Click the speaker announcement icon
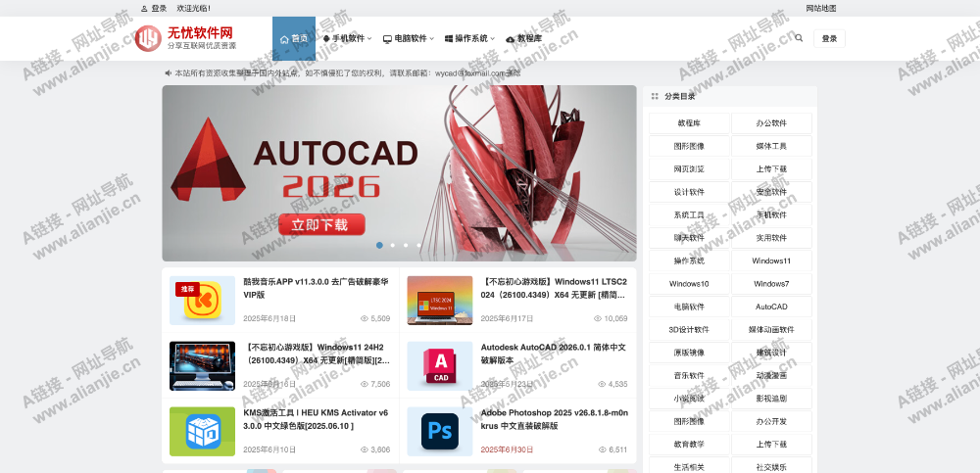 169,73
